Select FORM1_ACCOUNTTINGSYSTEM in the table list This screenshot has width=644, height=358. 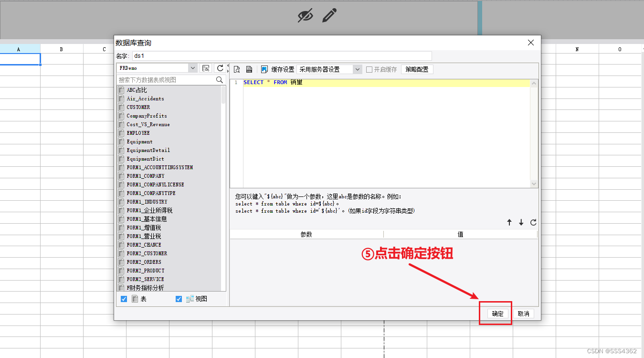click(160, 167)
